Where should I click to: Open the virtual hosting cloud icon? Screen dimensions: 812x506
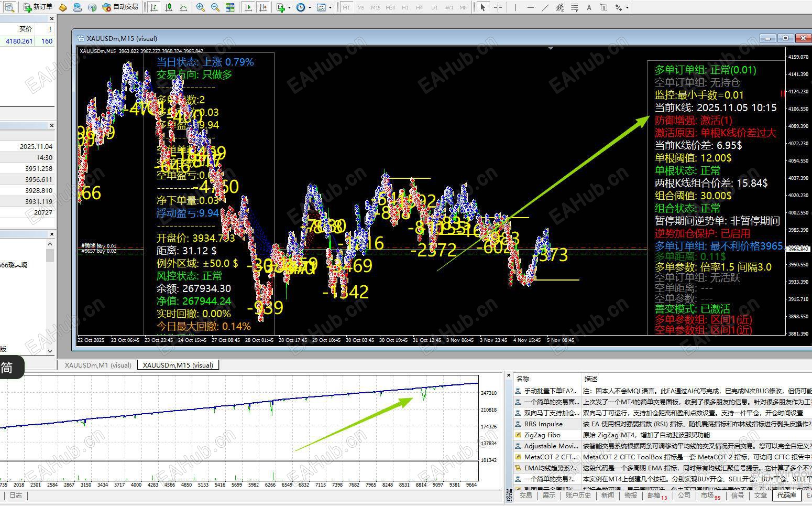point(78,7)
